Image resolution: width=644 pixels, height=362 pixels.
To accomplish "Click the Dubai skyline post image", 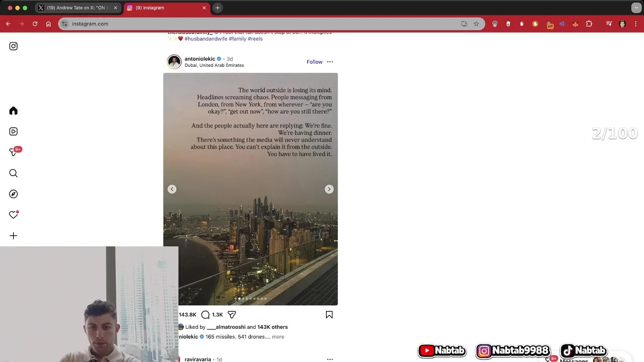I will coord(251,189).
